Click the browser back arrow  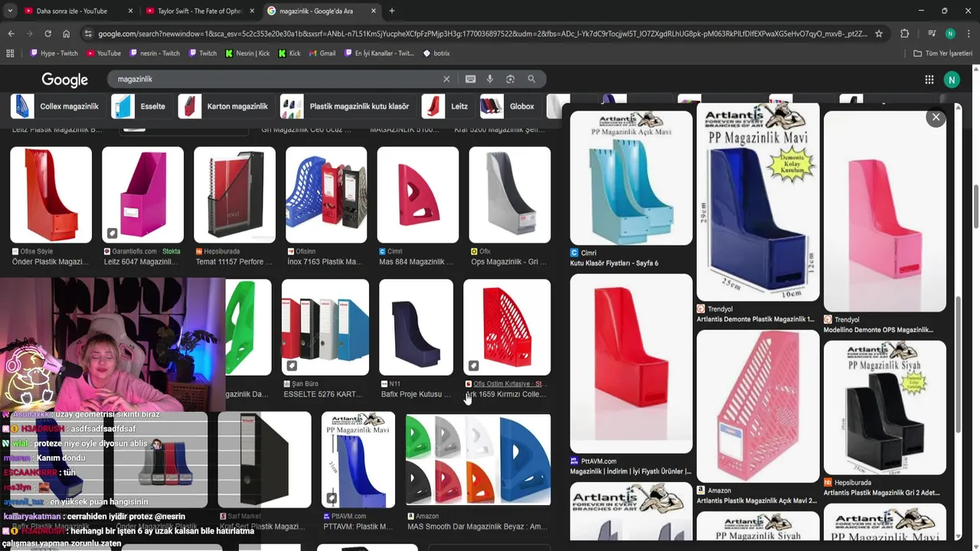pyautogui.click(x=11, y=34)
